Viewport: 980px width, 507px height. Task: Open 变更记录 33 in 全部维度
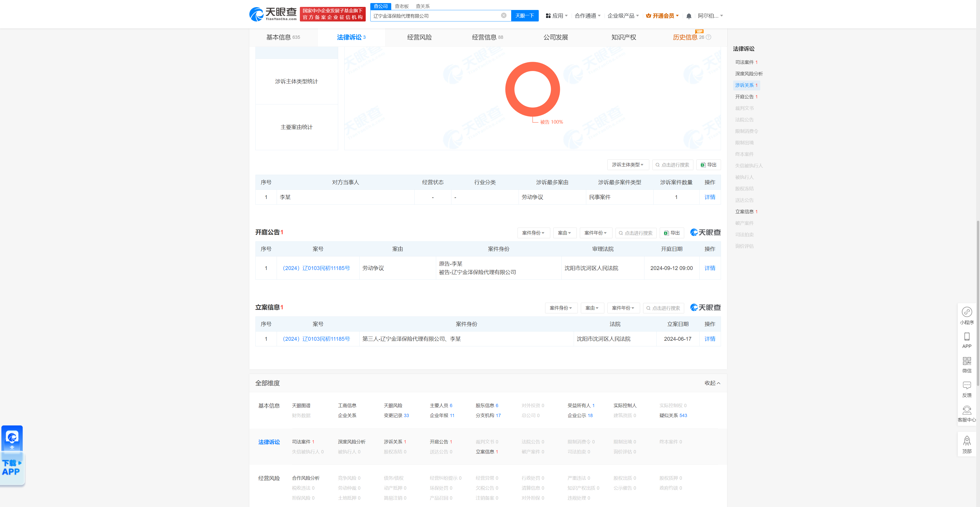point(396,415)
